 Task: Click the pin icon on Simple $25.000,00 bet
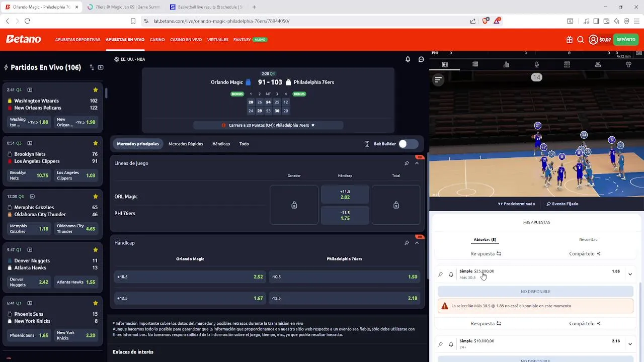click(x=440, y=275)
